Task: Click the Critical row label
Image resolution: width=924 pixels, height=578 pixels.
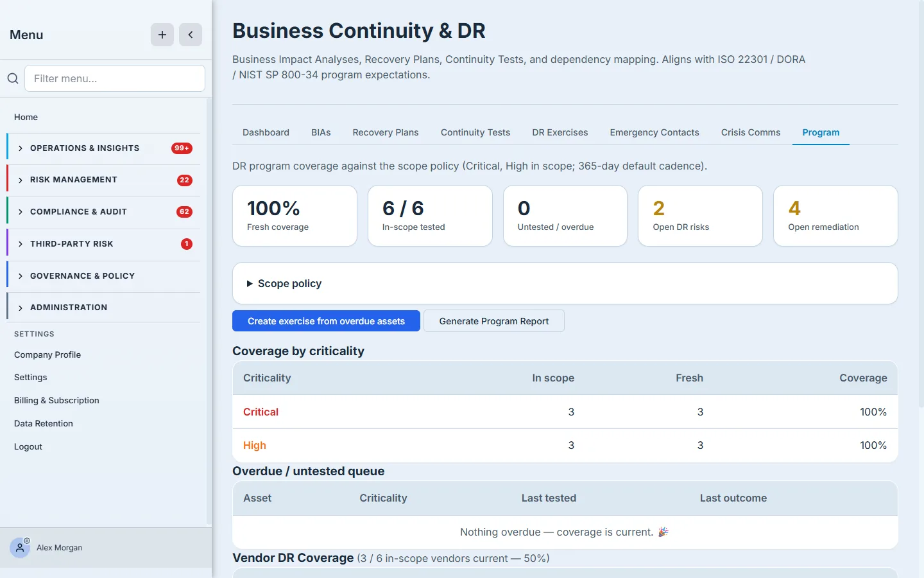Action: click(x=261, y=412)
